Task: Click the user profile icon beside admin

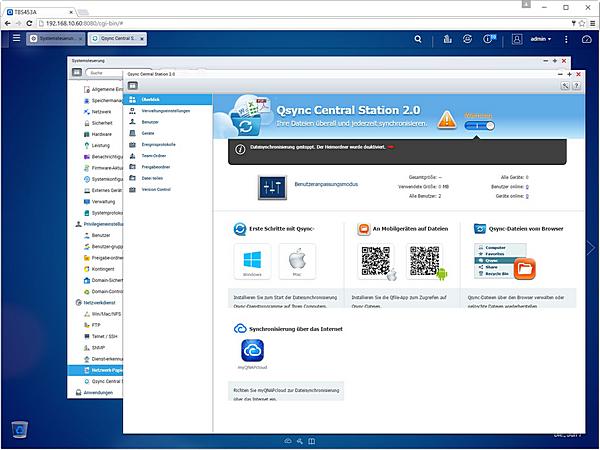Action: (x=517, y=39)
